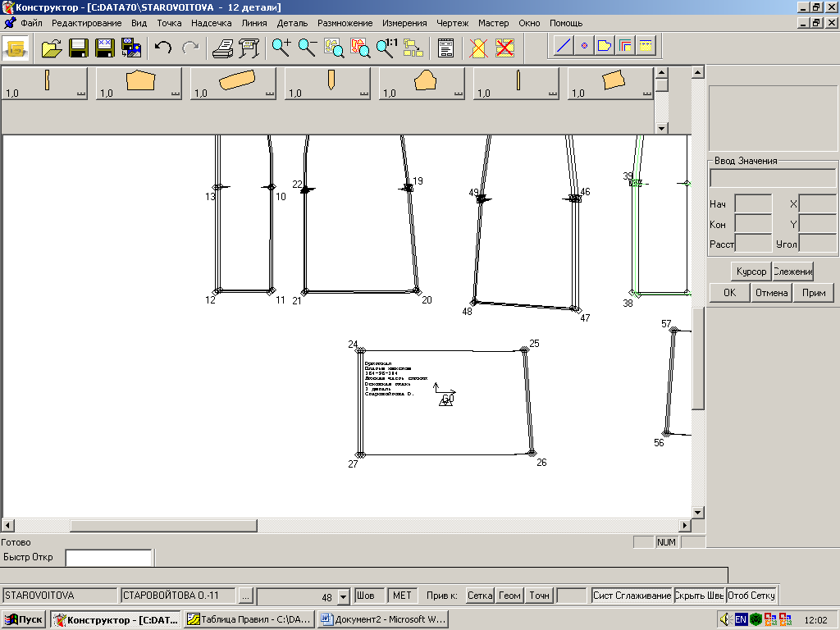This screenshot has width=840, height=630.
Task: Pick the seventh tilted quadrilateral piece thumbnail
Action: [610, 84]
